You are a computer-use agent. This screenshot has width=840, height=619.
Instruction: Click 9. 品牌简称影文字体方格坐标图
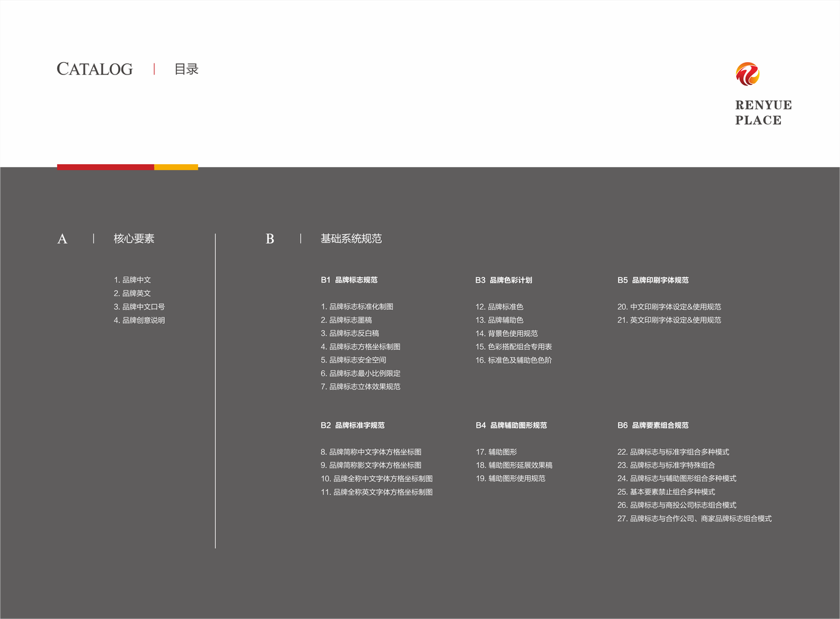[x=371, y=465]
